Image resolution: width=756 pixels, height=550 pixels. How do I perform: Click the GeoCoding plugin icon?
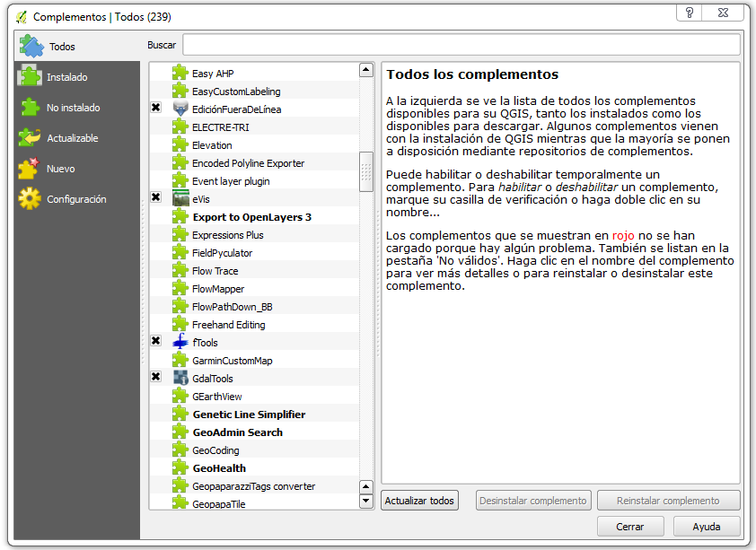180,450
